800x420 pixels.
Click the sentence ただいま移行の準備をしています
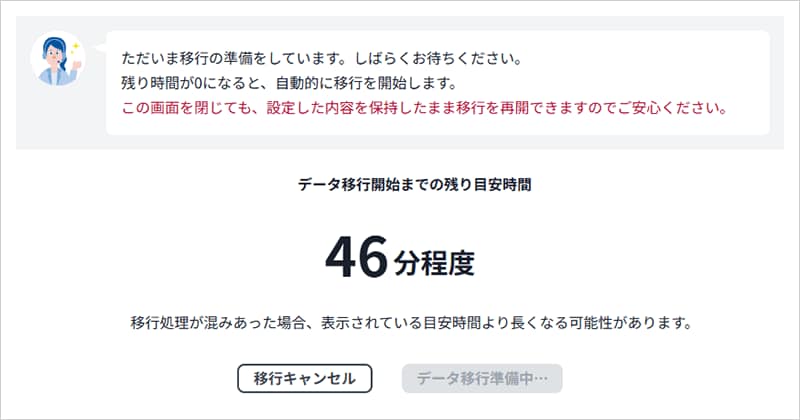[239, 58]
